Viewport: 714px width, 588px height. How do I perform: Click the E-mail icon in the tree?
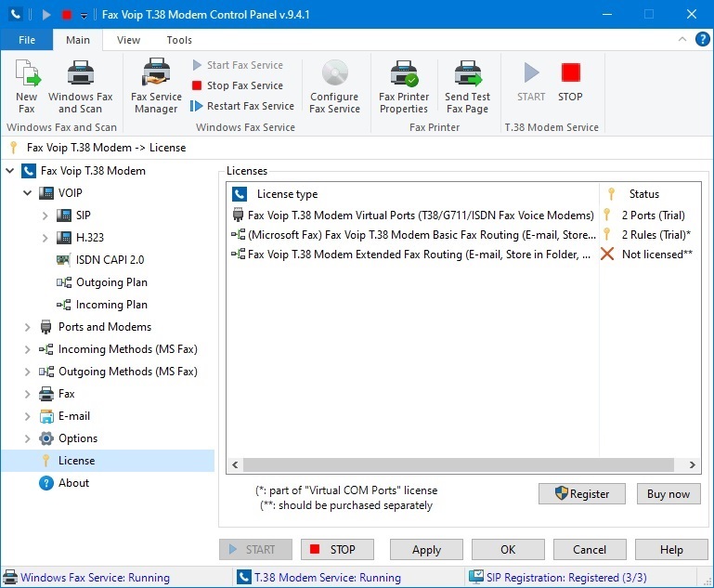point(46,416)
